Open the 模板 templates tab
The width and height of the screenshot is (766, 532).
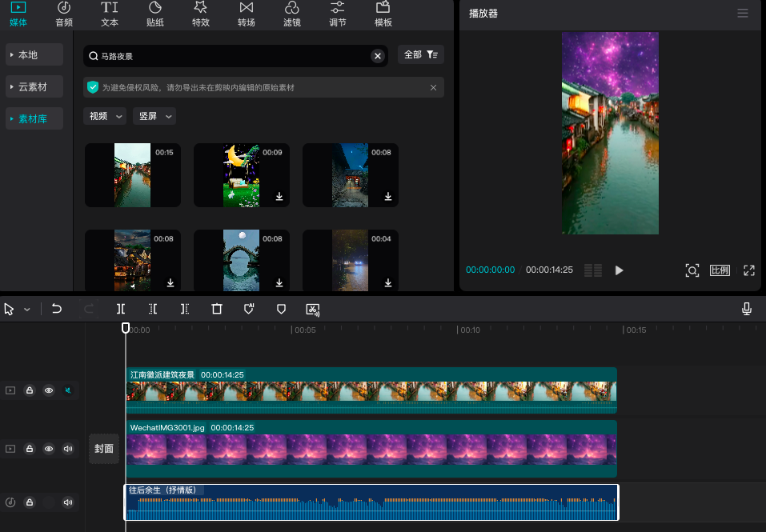click(x=383, y=14)
